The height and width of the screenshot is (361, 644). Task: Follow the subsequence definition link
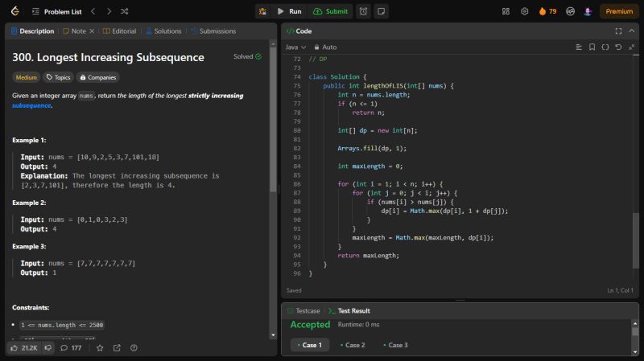coord(31,105)
